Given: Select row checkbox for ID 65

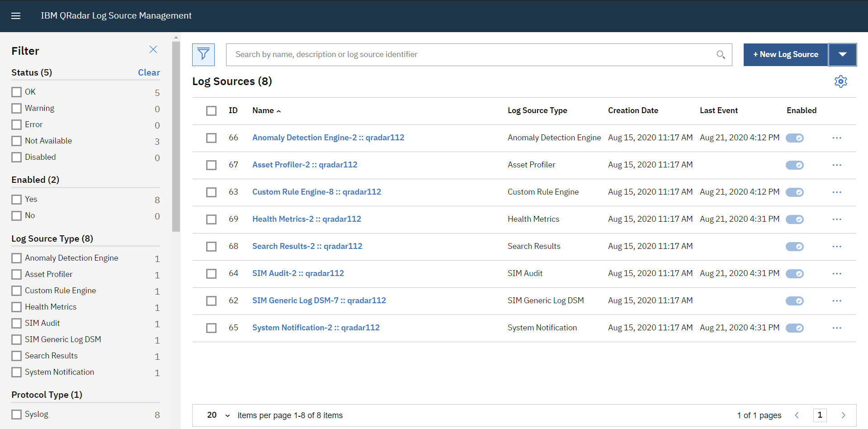Looking at the screenshot, I should 211,328.
